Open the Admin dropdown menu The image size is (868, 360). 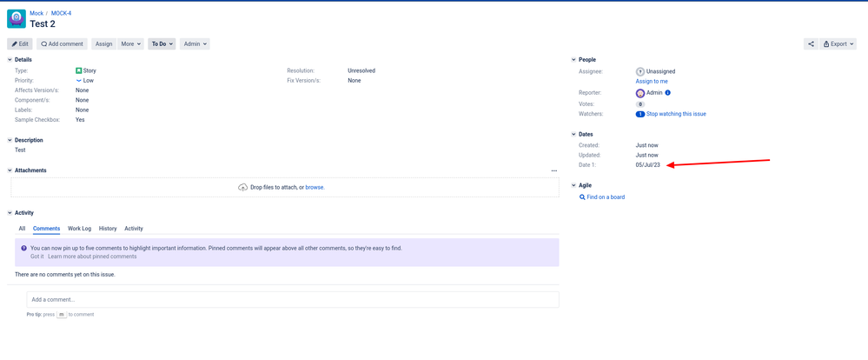[195, 43]
